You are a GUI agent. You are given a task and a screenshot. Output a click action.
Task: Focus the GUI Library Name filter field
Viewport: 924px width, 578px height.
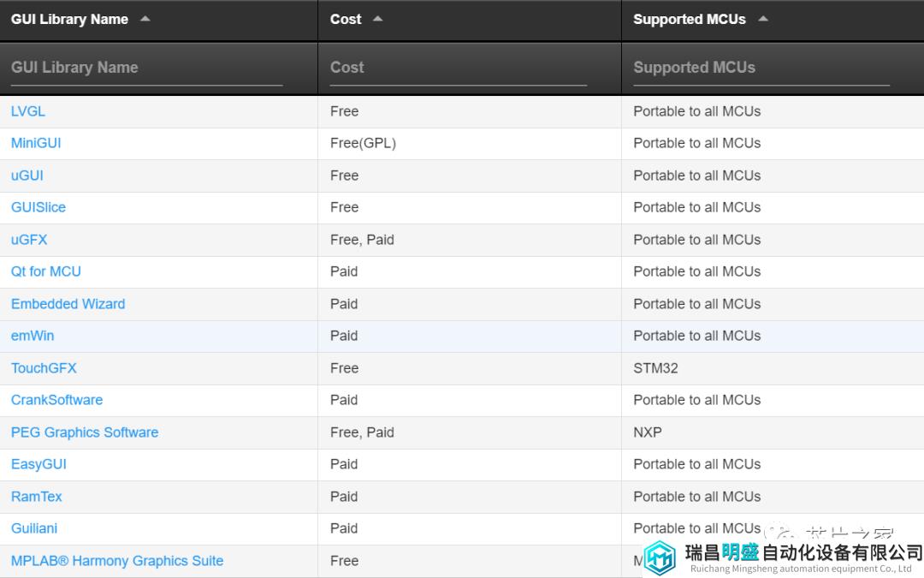(x=147, y=69)
